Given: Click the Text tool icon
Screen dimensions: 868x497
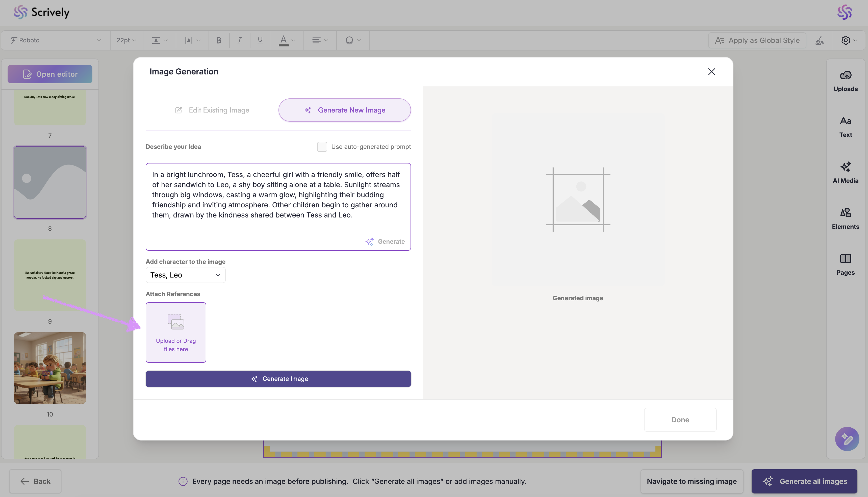Looking at the screenshot, I should (845, 127).
